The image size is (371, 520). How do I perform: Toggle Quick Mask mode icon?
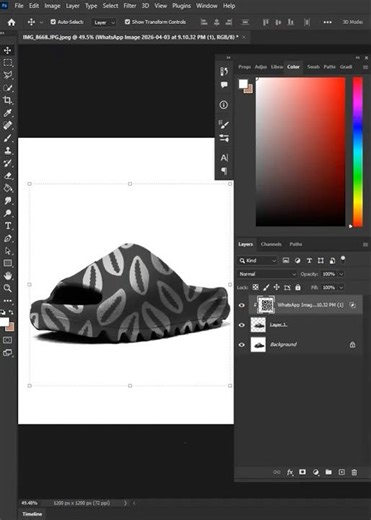pyautogui.click(x=7, y=340)
